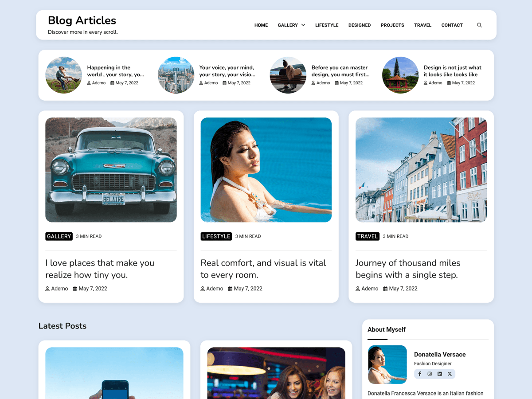Click the author icon beside Ademo on gallery post
This screenshot has height=399, width=532.
[x=47, y=289]
